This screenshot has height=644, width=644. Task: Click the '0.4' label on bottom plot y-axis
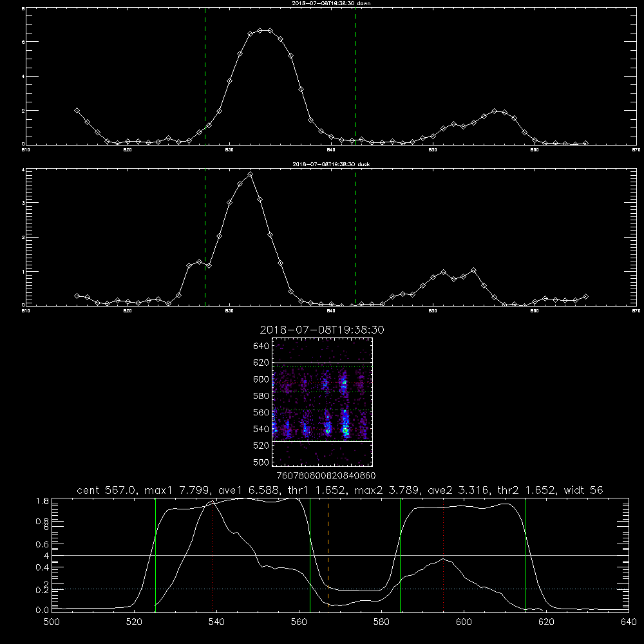click(x=43, y=567)
